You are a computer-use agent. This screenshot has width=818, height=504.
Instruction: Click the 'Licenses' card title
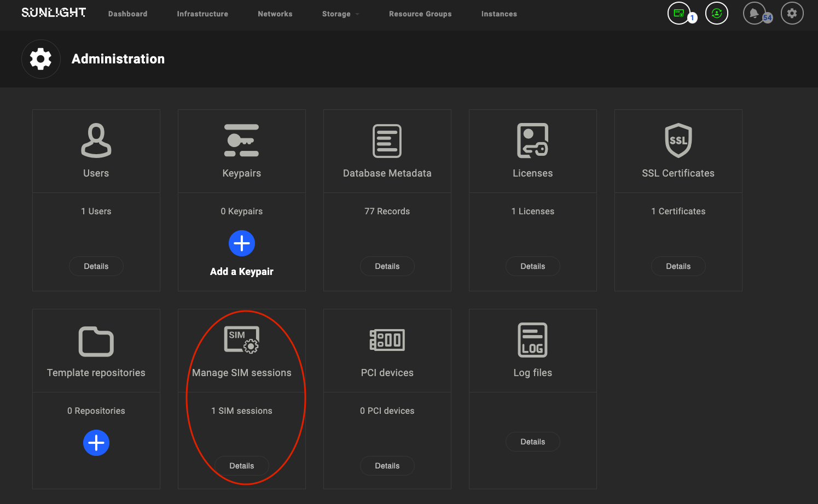(x=533, y=173)
